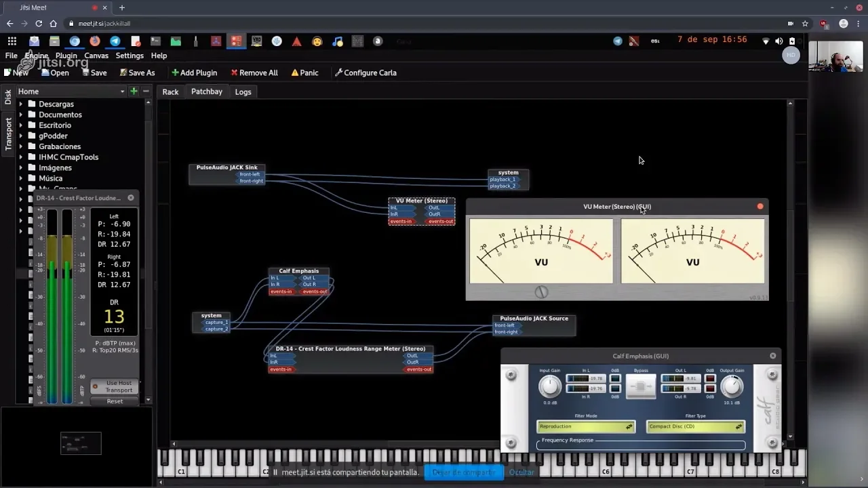This screenshot has height=488, width=868.
Task: Launch the Firefox icon in the top panel
Action: pos(95,41)
